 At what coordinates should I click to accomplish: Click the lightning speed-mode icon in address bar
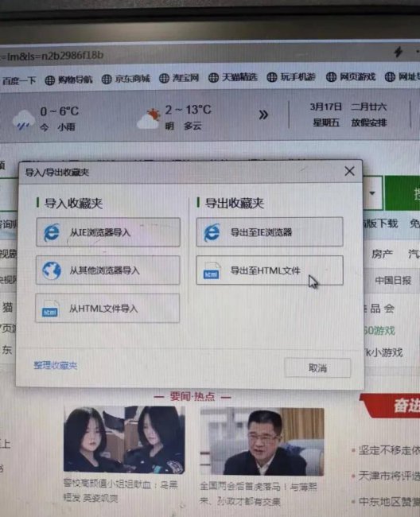pyautogui.click(x=399, y=52)
